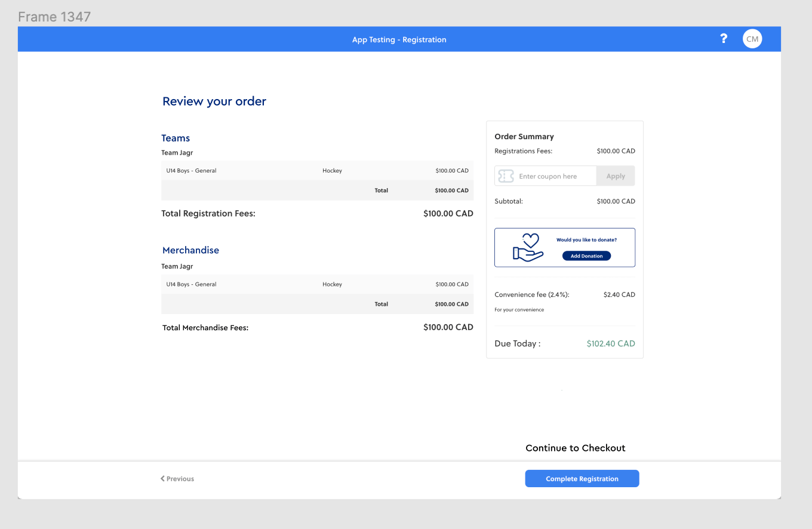Open the CM user avatar menu

click(752, 39)
